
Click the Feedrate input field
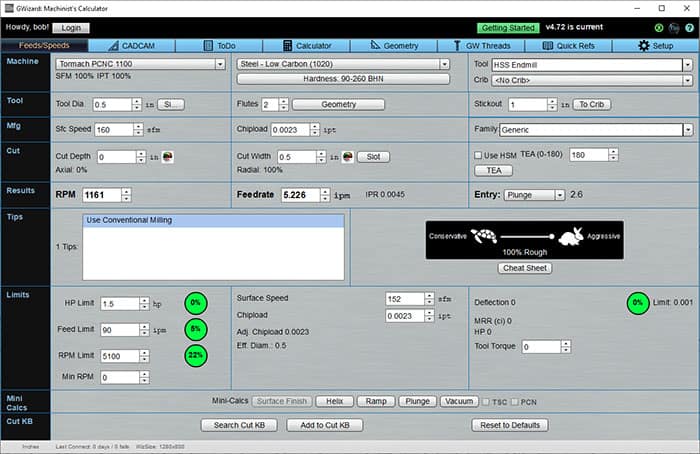(x=301, y=195)
